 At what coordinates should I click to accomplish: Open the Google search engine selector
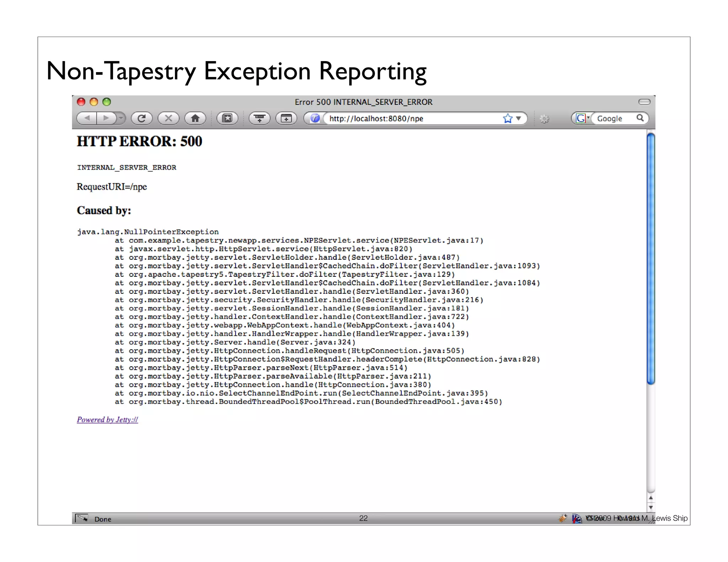click(x=582, y=118)
